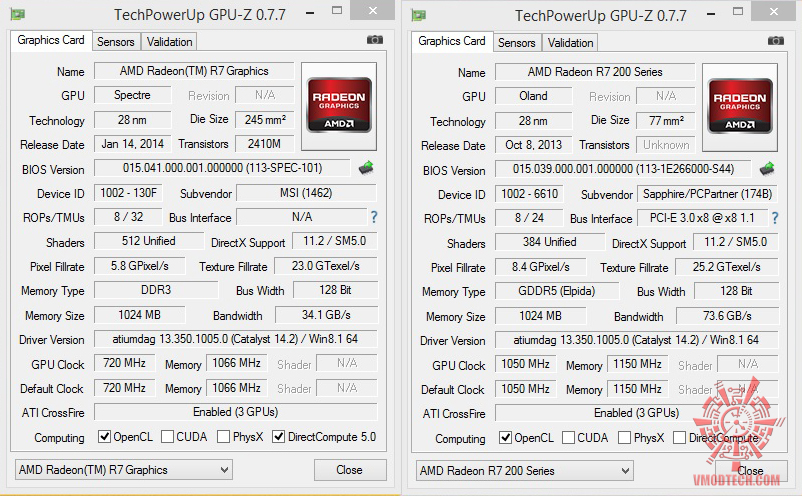Select Graphics Card tab in left window
Screen dimensions: 802x496
(51, 40)
